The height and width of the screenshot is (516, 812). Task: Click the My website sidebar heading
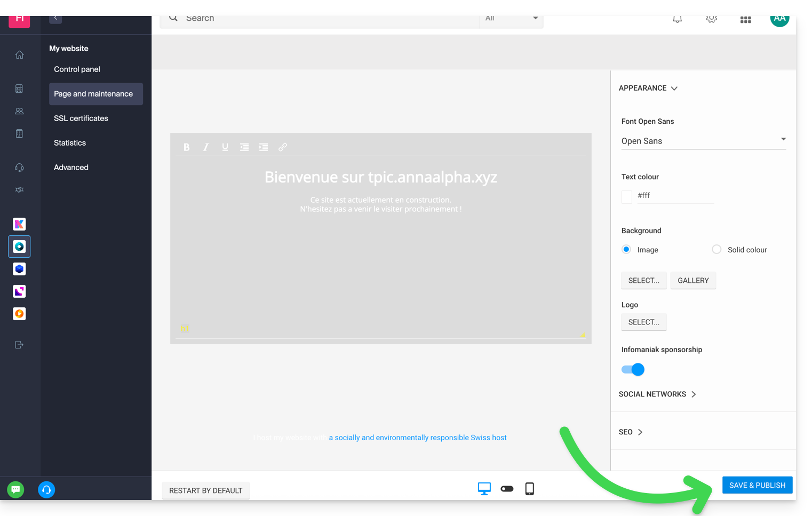pyautogui.click(x=69, y=49)
